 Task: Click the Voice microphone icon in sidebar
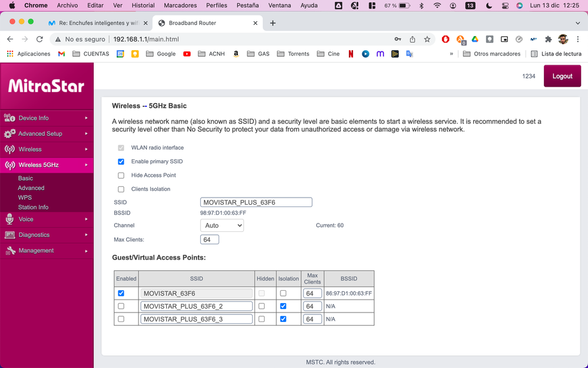9,219
